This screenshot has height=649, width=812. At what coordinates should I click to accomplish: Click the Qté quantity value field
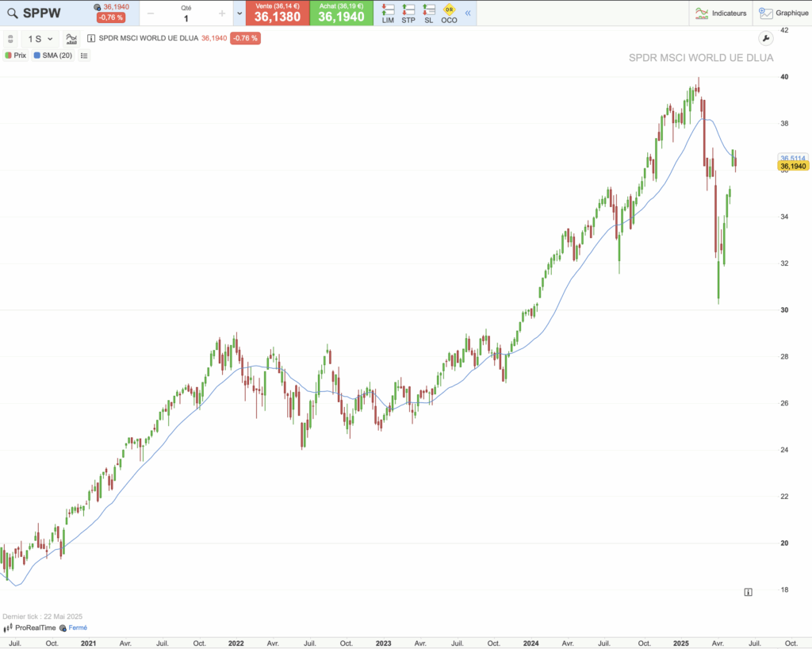point(186,19)
